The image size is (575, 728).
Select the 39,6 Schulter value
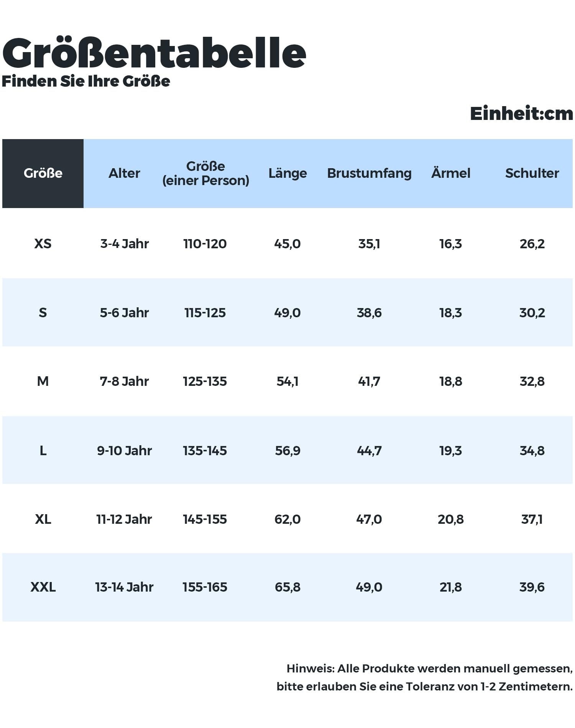pyautogui.click(x=532, y=587)
